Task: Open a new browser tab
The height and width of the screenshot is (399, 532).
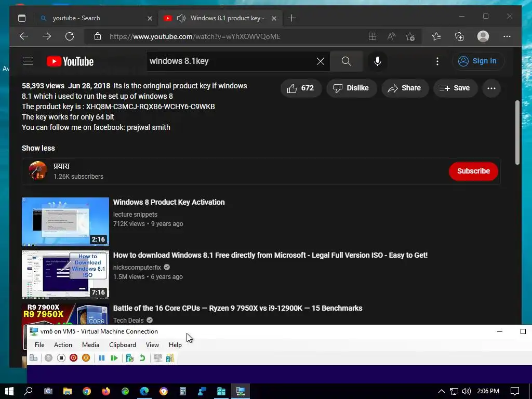Action: pos(291,18)
